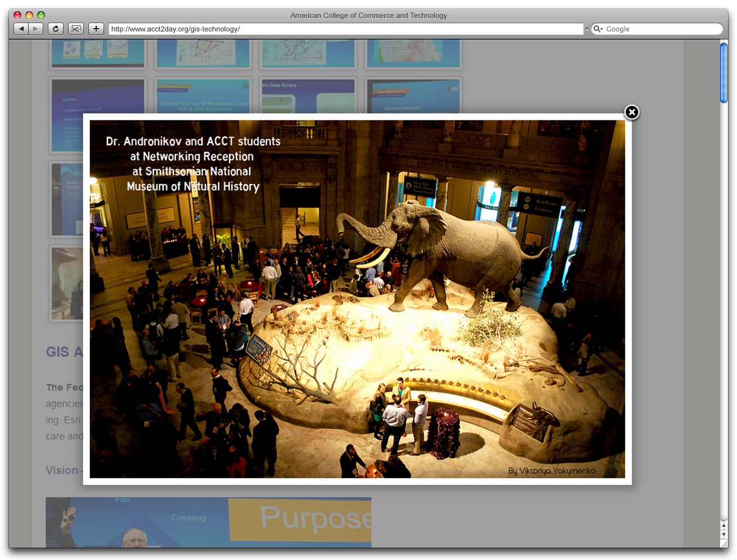Viewport: 737px width, 560px height.
Task: Click the scrollbar up arrow
Action: point(724,526)
